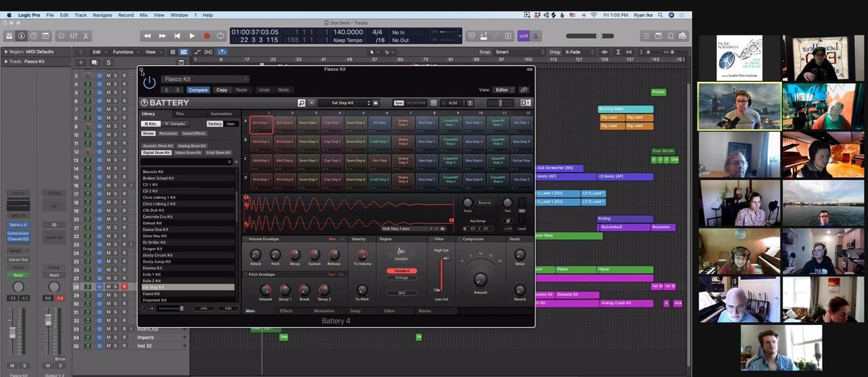Select the Vintage engine mode
Viewport: 868px width, 377px height.
pos(401,277)
